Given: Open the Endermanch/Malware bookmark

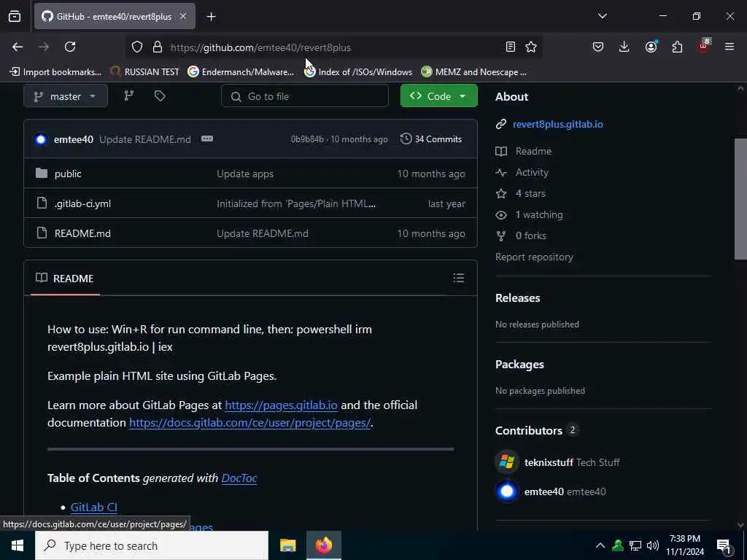Looking at the screenshot, I should coord(241,72).
